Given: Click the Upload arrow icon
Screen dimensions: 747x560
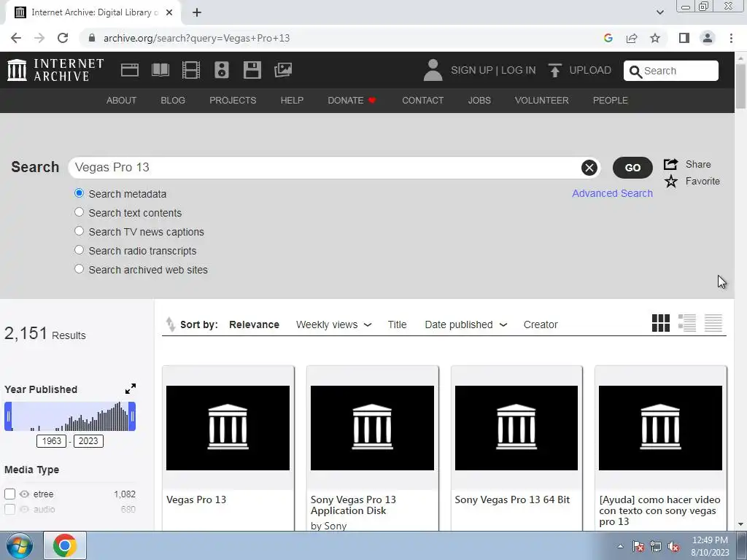Looking at the screenshot, I should [x=554, y=70].
